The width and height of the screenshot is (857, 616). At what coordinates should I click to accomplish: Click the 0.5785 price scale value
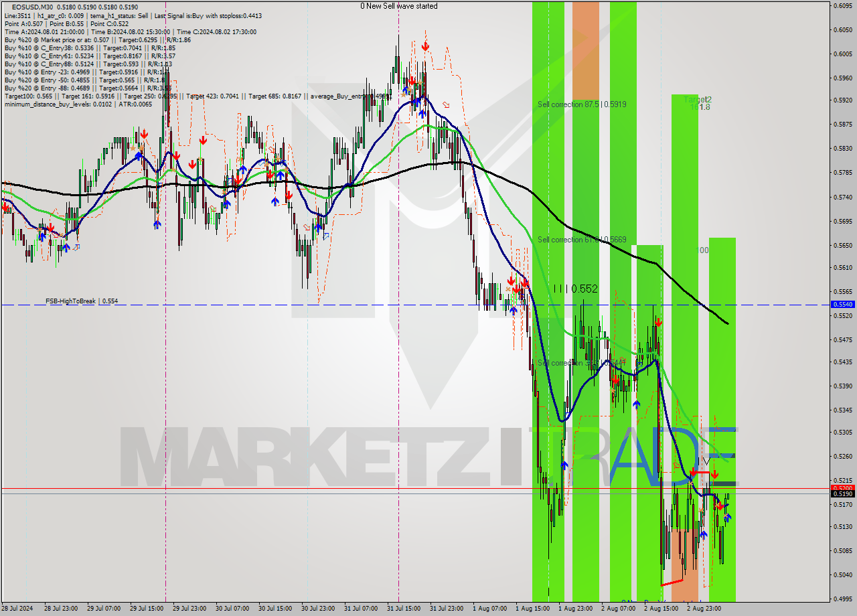click(842, 173)
